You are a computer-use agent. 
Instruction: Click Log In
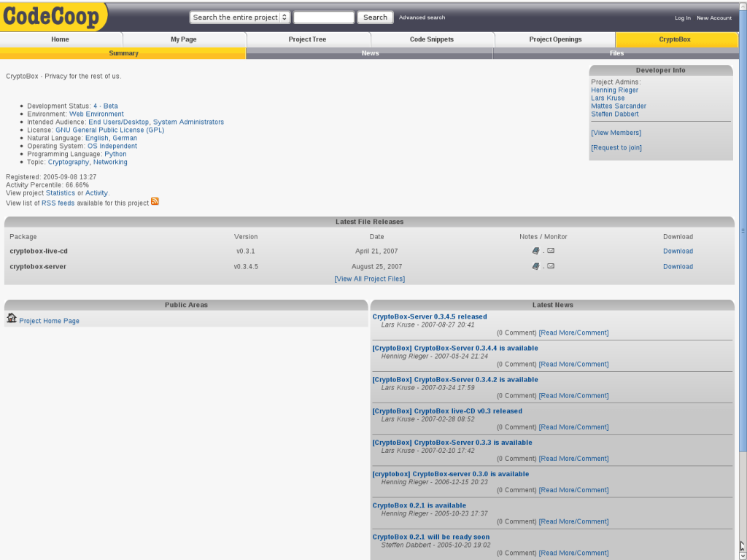click(683, 18)
